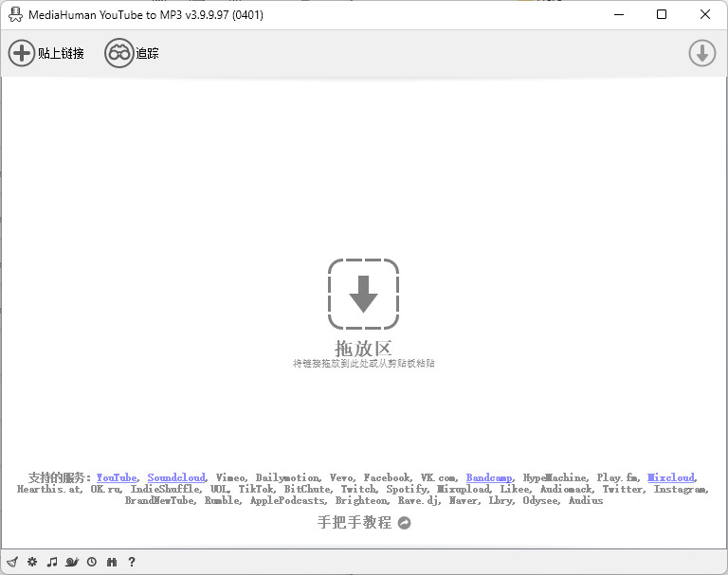Start all downloads with the arrow button
This screenshot has width=728, height=575.
pos(701,53)
